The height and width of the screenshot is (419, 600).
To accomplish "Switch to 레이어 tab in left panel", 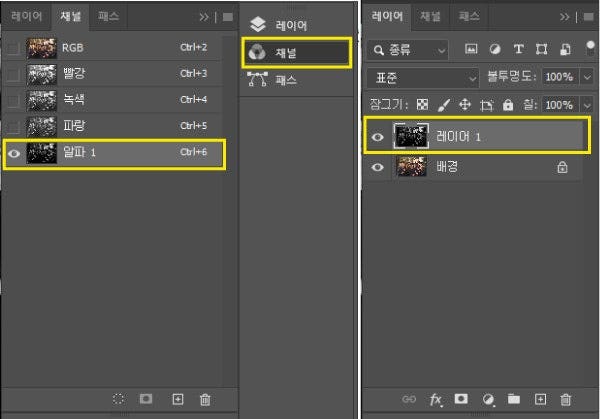I will point(26,16).
